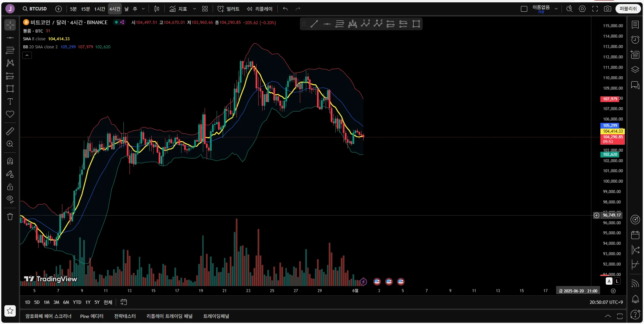This screenshot has width=644, height=324.
Task: Open the Pine 에디터 tab
Action: pos(92,316)
